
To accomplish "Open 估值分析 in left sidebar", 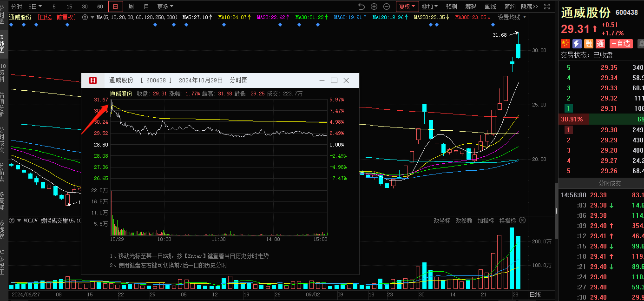I will pos(2,105).
